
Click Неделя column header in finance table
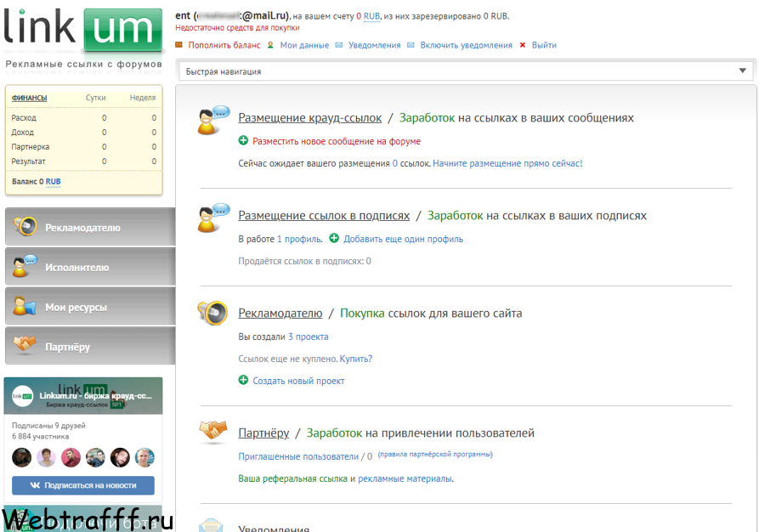coord(143,97)
